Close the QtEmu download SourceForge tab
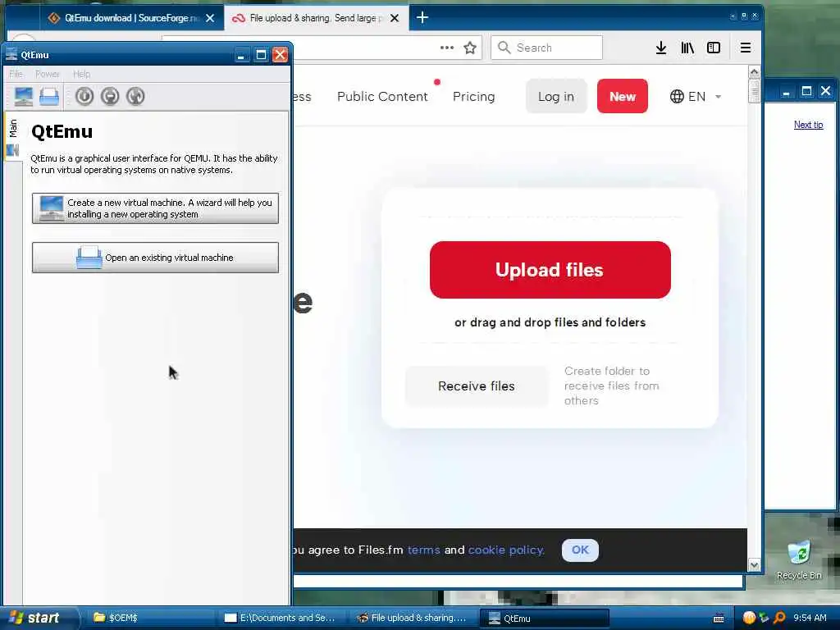The image size is (840, 630). click(210, 18)
